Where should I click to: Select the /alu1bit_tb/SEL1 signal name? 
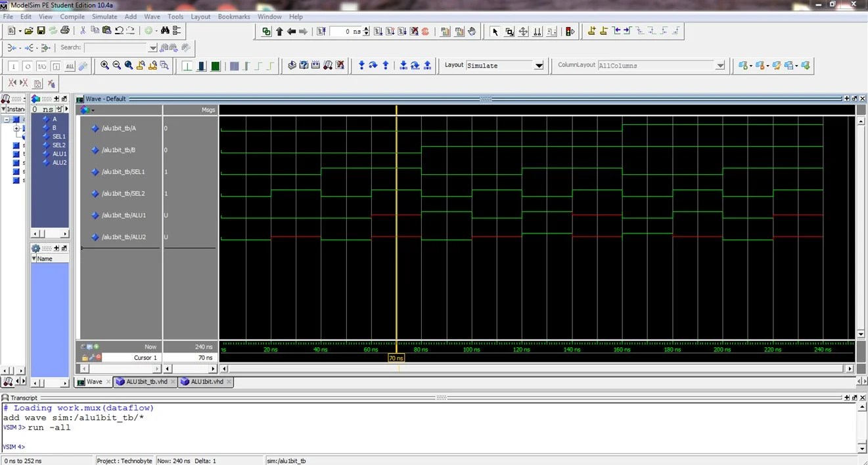coord(123,172)
